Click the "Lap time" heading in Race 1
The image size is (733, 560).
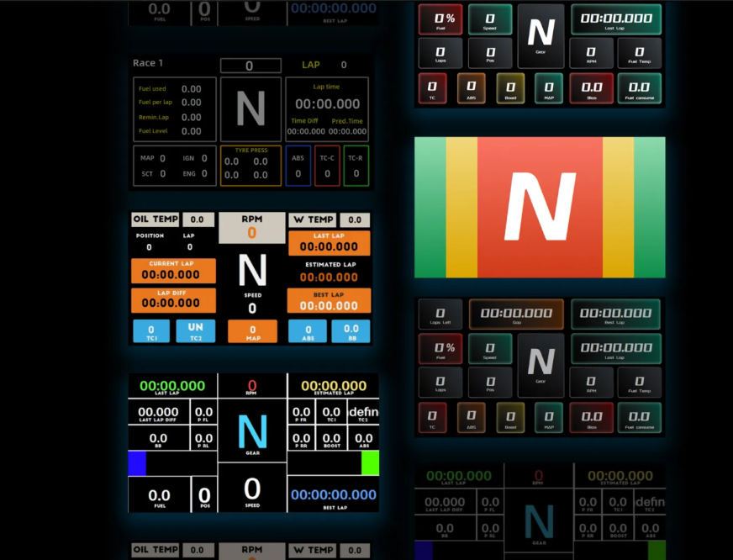point(326,87)
